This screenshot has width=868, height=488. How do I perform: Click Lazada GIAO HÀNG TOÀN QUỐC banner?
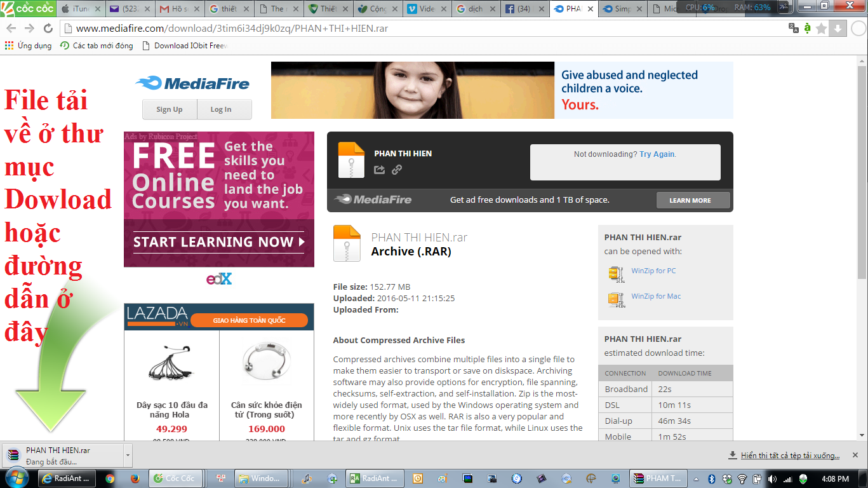tap(249, 320)
